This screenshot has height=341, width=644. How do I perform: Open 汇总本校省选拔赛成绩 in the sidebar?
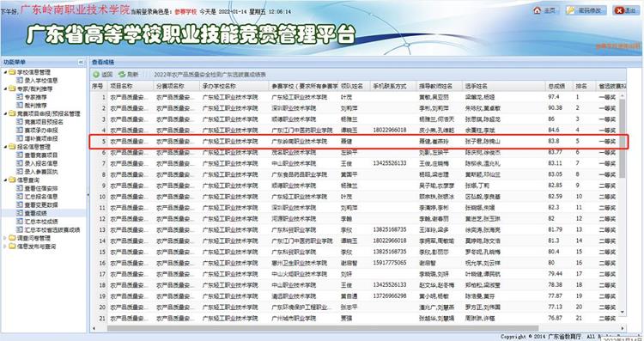tap(52, 230)
